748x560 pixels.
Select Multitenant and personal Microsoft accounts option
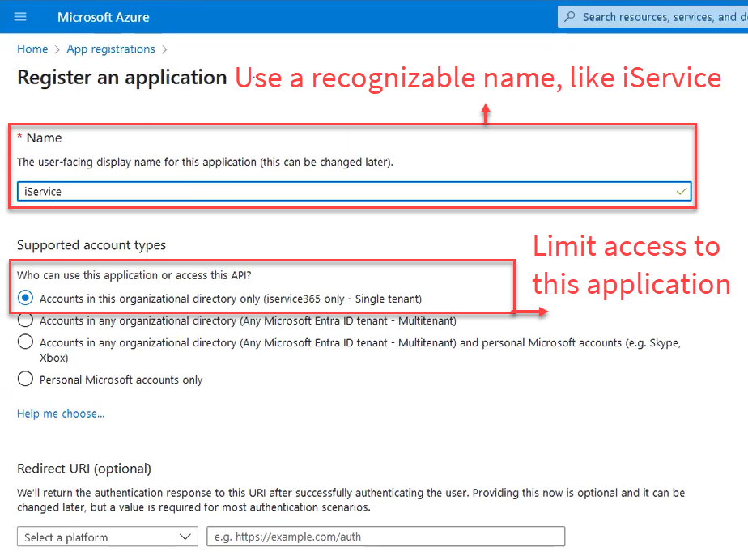25,342
